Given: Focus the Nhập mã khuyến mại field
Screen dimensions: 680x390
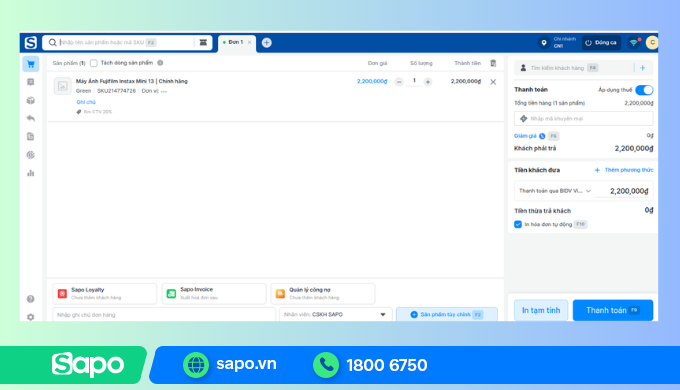Looking at the screenshot, I should click(x=583, y=118).
